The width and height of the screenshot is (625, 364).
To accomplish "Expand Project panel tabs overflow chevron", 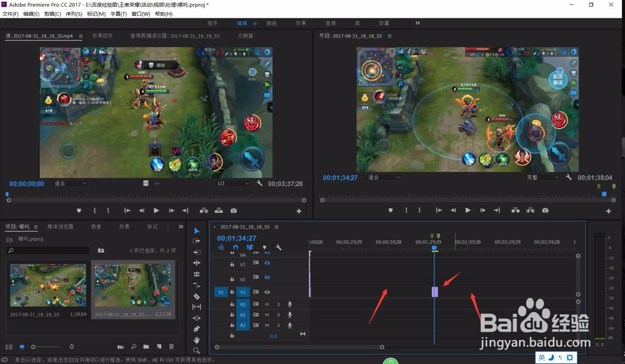I will 181,226.
